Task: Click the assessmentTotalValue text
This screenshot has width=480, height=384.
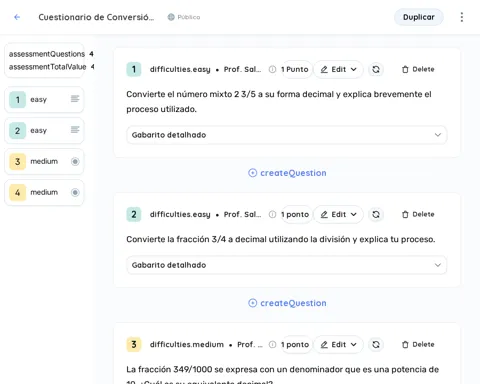Action: tap(51, 67)
